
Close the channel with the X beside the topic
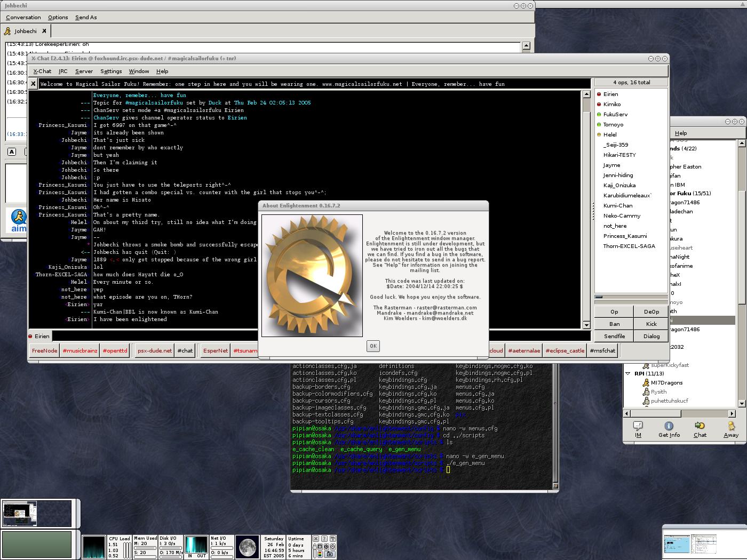pos(33,84)
